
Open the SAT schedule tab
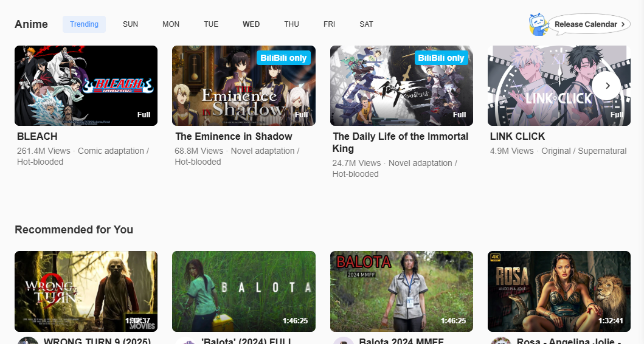point(366,24)
